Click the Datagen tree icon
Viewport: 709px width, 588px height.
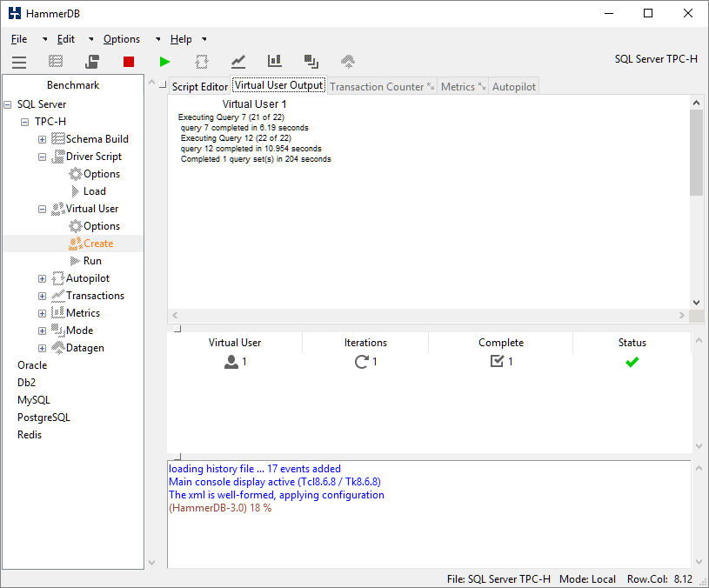point(58,348)
